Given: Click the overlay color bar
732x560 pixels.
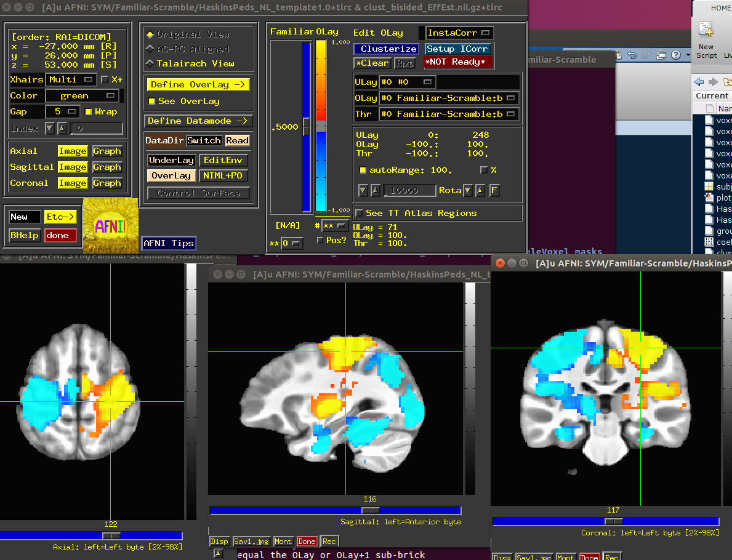Looking at the screenshot, I should tap(321, 126).
